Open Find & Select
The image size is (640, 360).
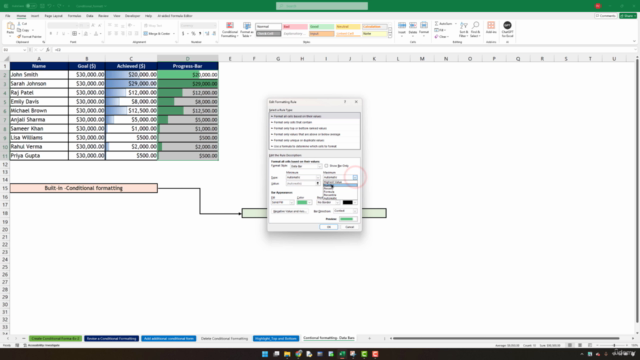tap(475, 30)
